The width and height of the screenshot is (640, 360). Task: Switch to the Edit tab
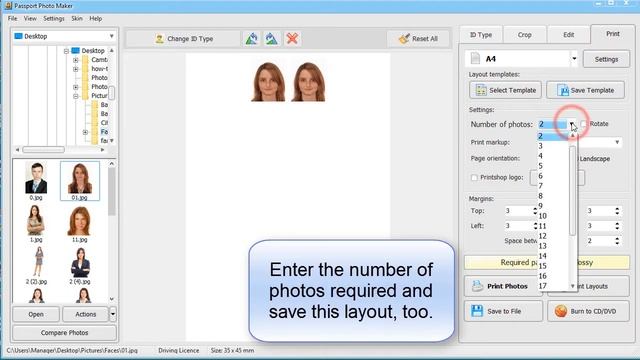pos(569,35)
